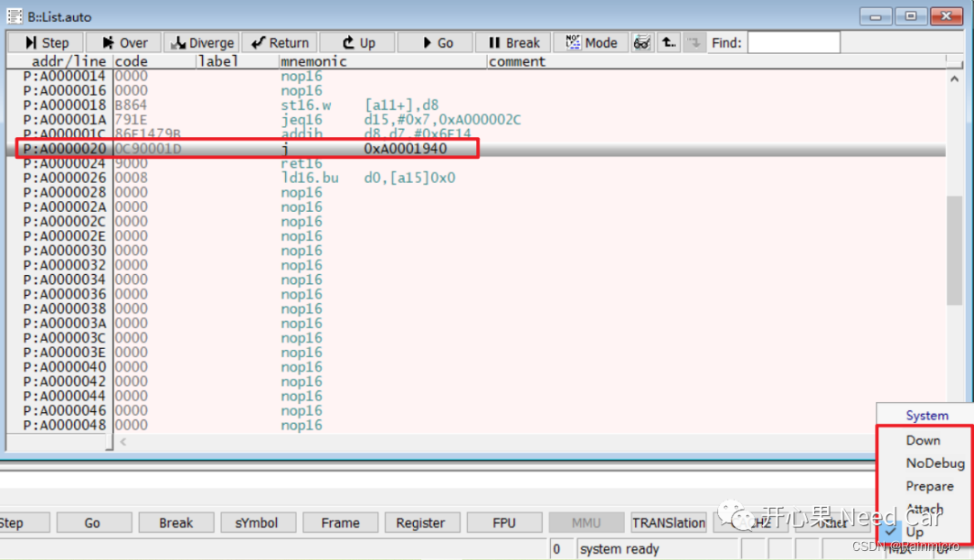Click address P:A0000026
Viewport: 974px width, 560px height.
[65, 178]
